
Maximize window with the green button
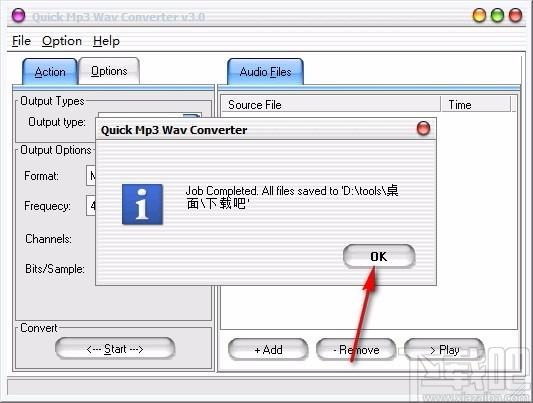[497, 16]
